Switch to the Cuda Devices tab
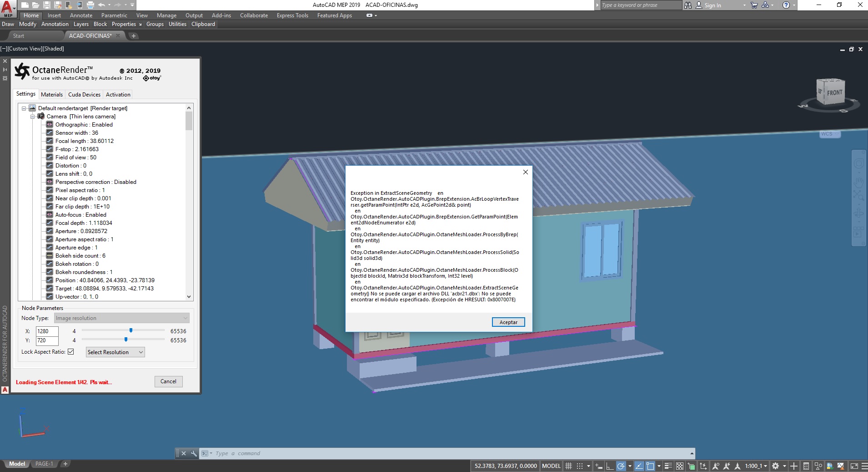This screenshot has width=868, height=472. click(x=84, y=94)
